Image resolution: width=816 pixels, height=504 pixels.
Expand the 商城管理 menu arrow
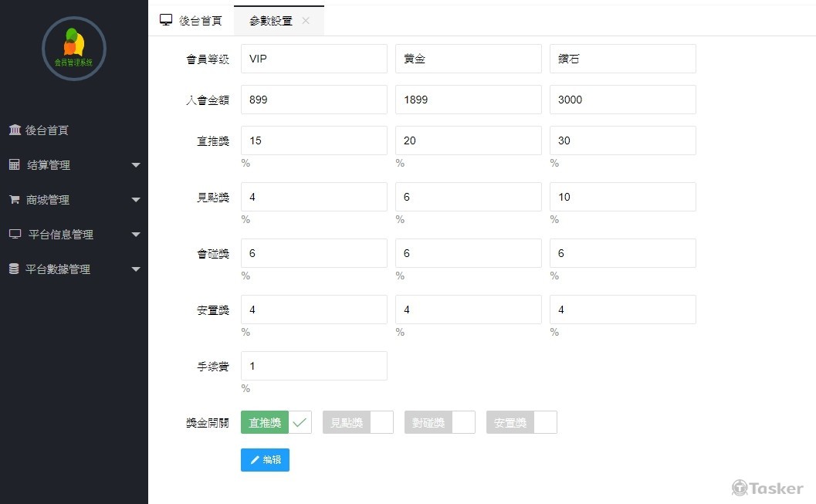pos(136,200)
